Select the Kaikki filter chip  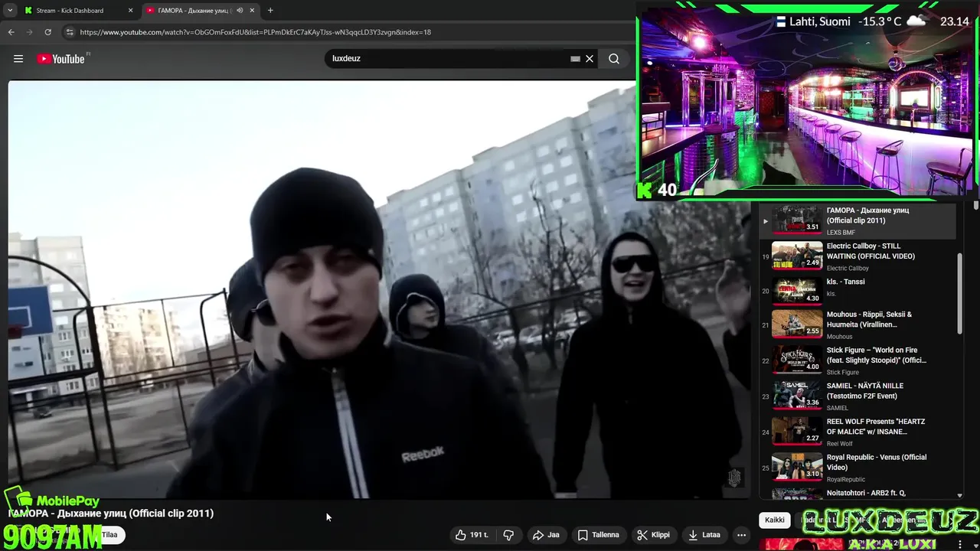coord(775,520)
